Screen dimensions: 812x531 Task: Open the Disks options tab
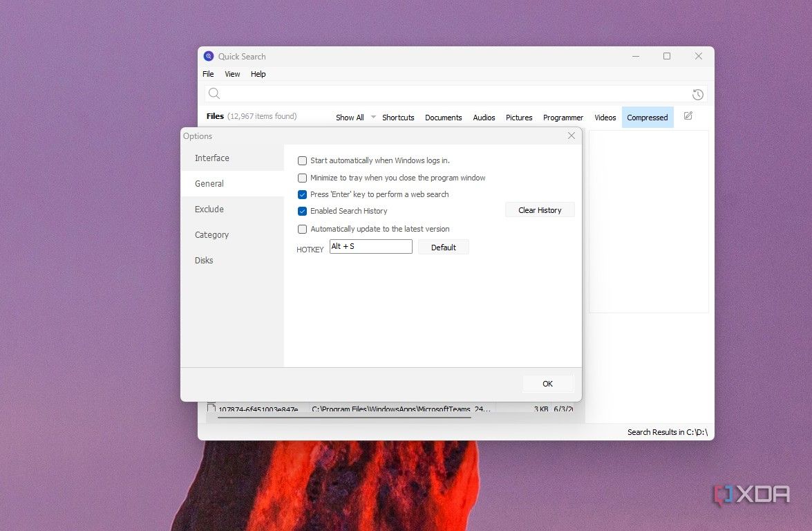232,260
